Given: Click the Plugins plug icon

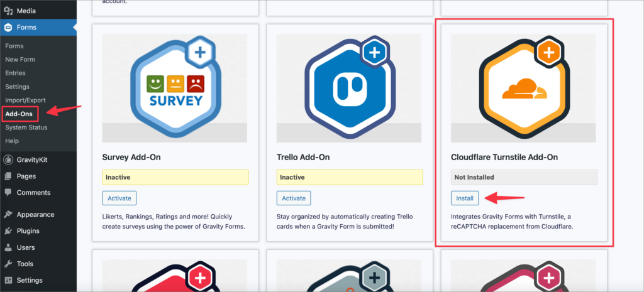Looking at the screenshot, I should [x=8, y=231].
